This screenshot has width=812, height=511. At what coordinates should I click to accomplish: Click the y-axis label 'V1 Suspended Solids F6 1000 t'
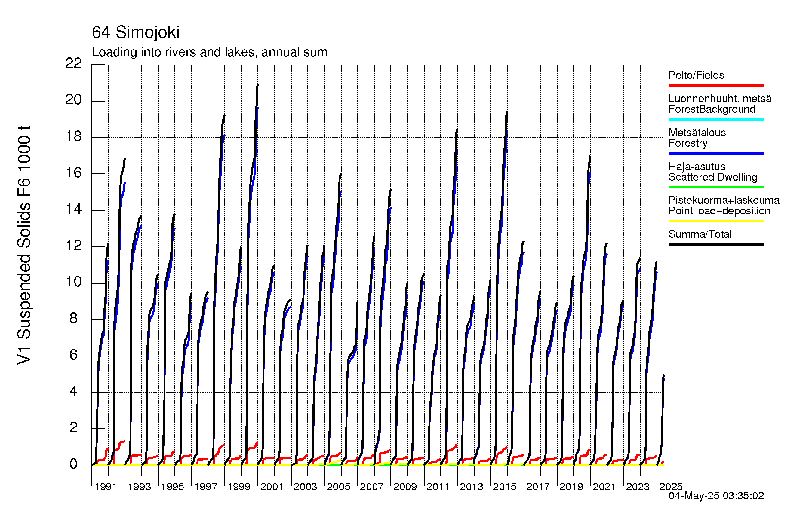24,245
